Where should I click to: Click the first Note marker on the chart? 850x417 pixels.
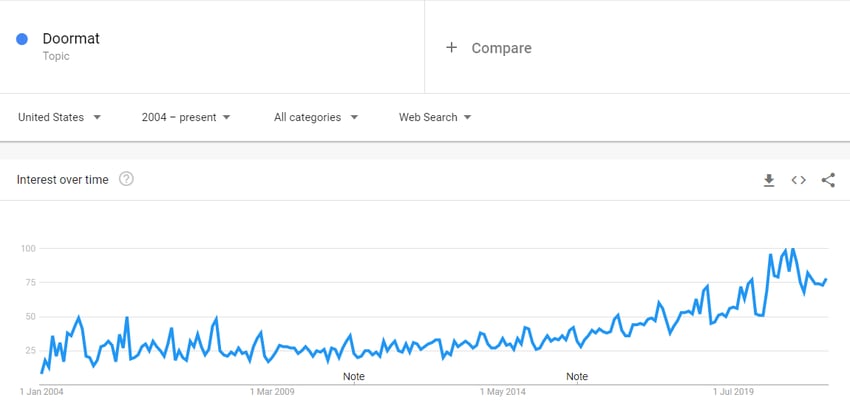coord(354,376)
